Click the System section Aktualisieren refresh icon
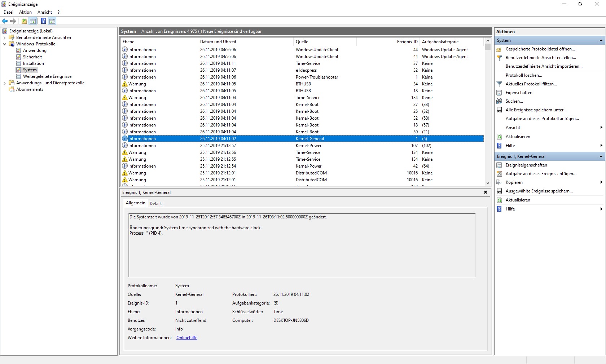Image resolution: width=606 pixels, height=364 pixels. [x=499, y=137]
